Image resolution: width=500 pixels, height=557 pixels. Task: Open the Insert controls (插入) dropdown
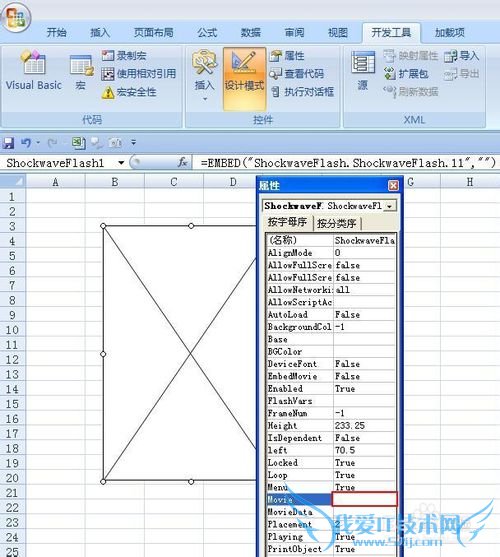pos(205,75)
